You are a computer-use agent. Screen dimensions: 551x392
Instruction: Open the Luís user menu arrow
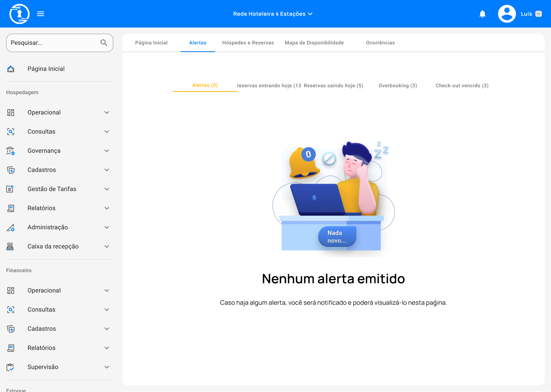(538, 14)
